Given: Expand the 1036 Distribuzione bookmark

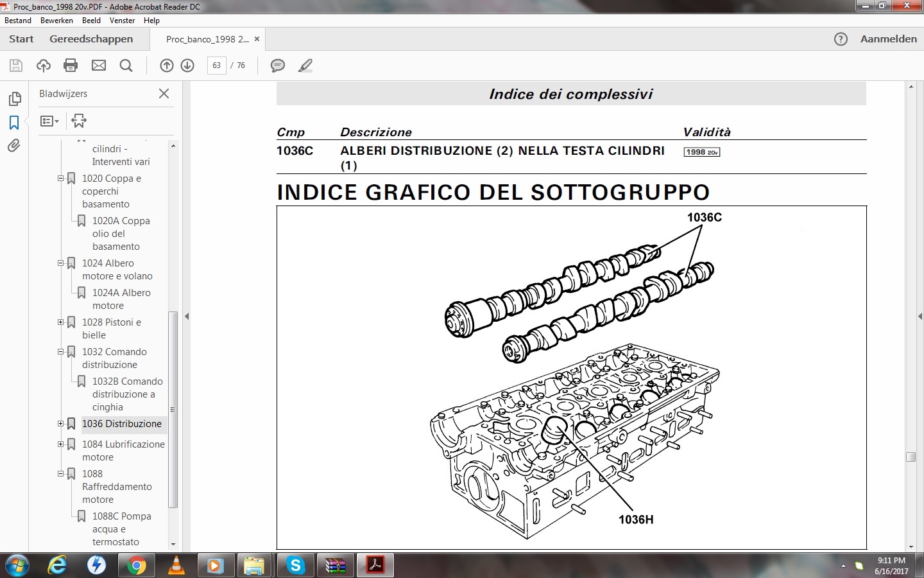Looking at the screenshot, I should click(x=61, y=424).
